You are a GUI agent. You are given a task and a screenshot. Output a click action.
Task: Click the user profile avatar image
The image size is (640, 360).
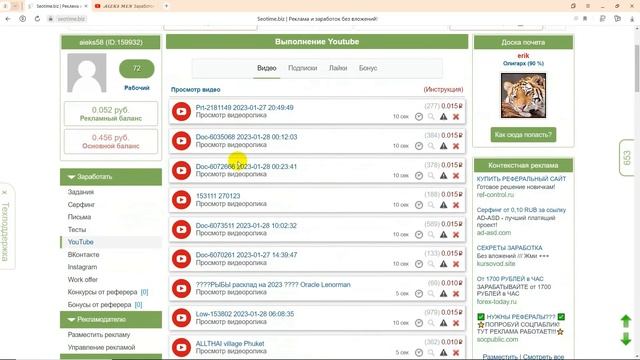(x=87, y=73)
